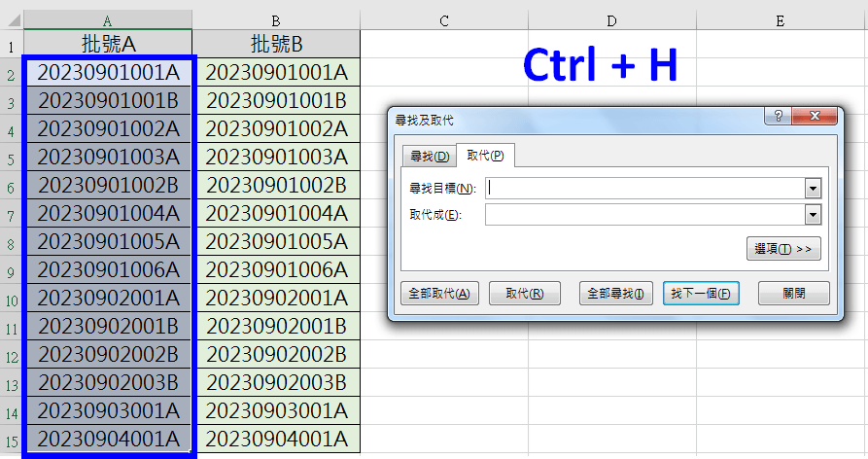Expand options with 選項 button
The height and width of the screenshot is (459, 868).
pos(783,249)
